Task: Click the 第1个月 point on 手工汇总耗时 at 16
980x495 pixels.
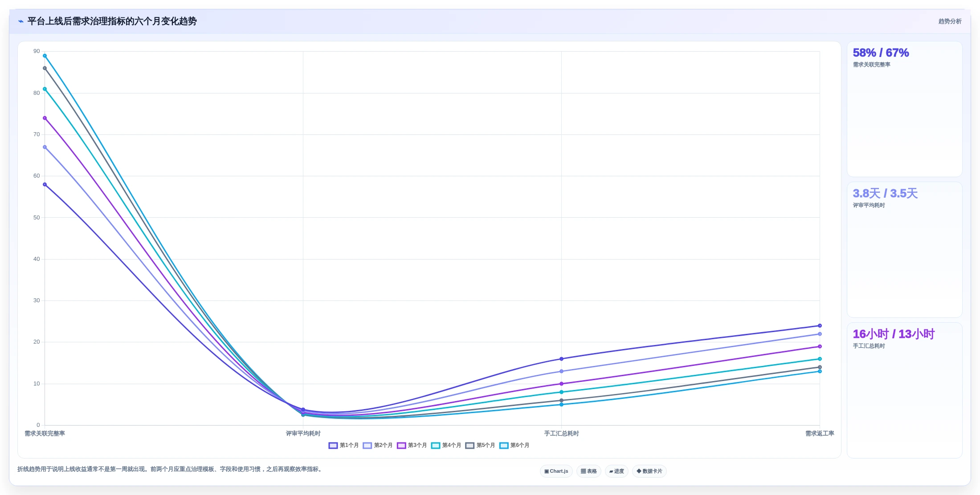Action: click(561, 359)
